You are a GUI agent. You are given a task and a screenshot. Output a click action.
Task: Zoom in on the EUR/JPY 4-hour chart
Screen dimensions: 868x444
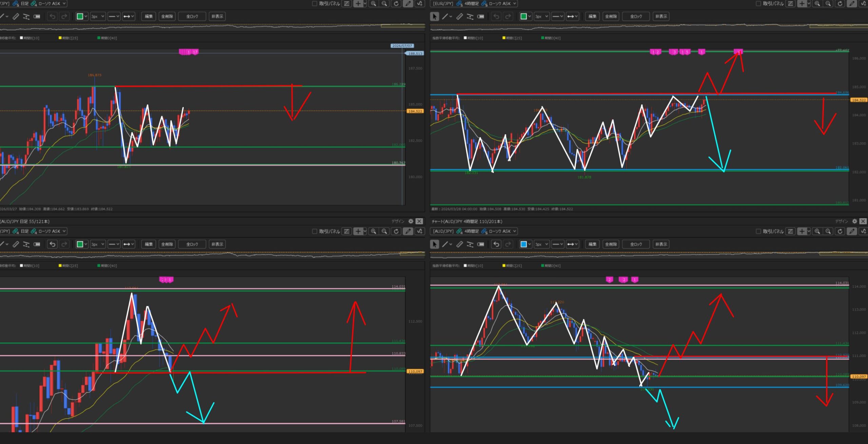coord(817,4)
